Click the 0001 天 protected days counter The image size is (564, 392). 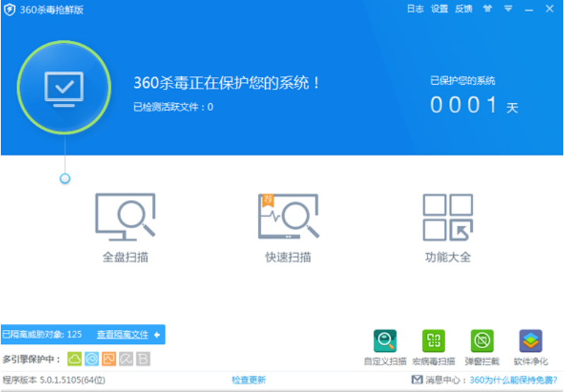tap(474, 105)
